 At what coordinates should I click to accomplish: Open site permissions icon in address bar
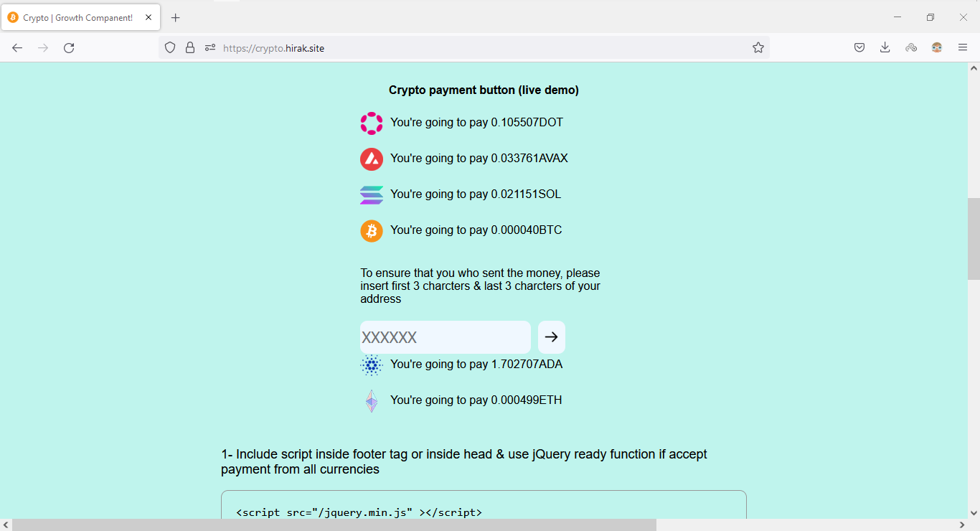(210, 48)
